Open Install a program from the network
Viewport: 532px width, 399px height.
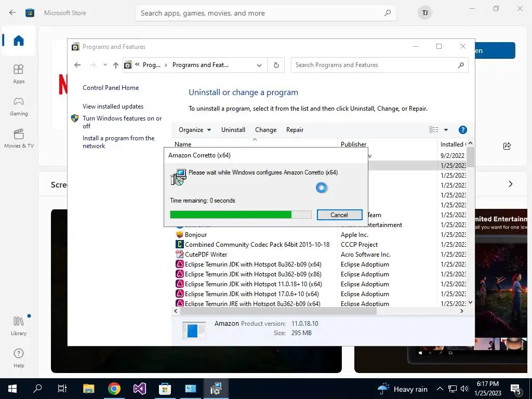[x=118, y=142]
